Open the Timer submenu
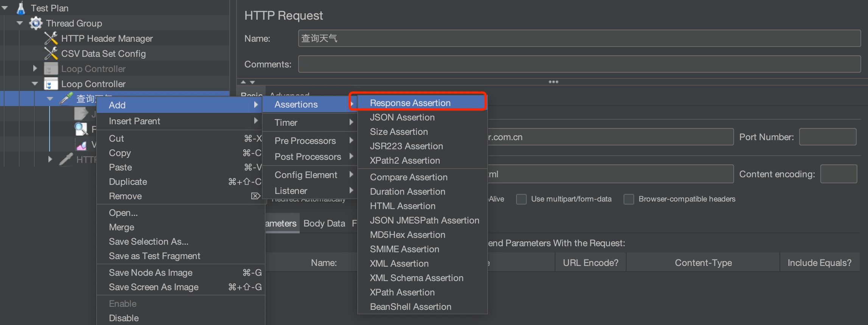Image resolution: width=868 pixels, height=325 pixels. pyautogui.click(x=310, y=122)
